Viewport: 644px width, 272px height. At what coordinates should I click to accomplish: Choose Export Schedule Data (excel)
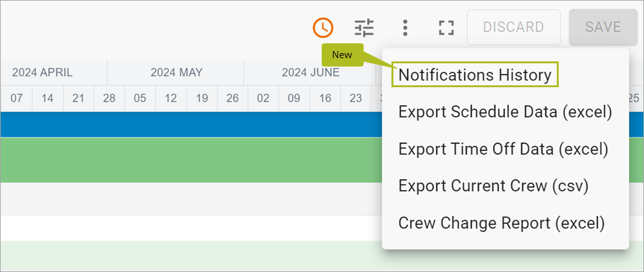(x=505, y=112)
